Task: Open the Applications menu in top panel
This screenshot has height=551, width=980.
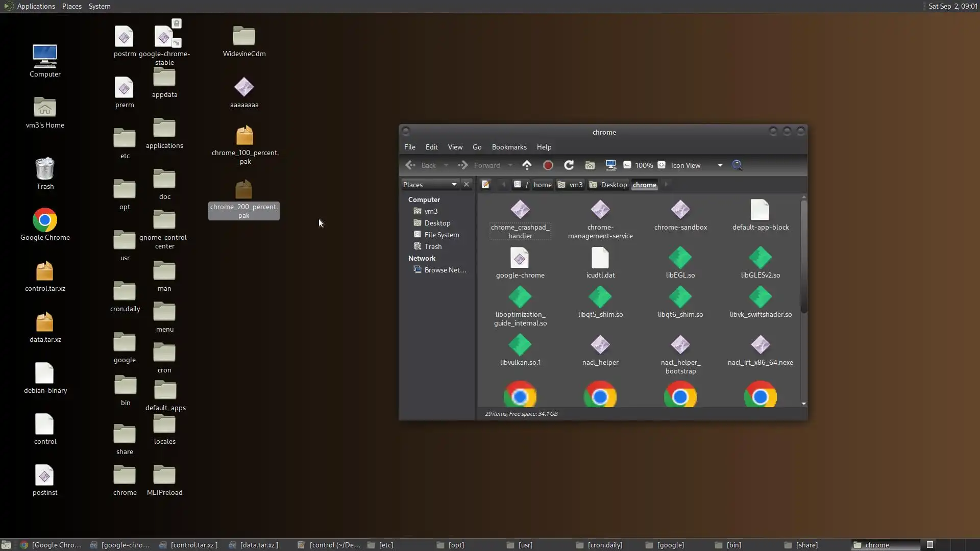Action: click(36, 6)
